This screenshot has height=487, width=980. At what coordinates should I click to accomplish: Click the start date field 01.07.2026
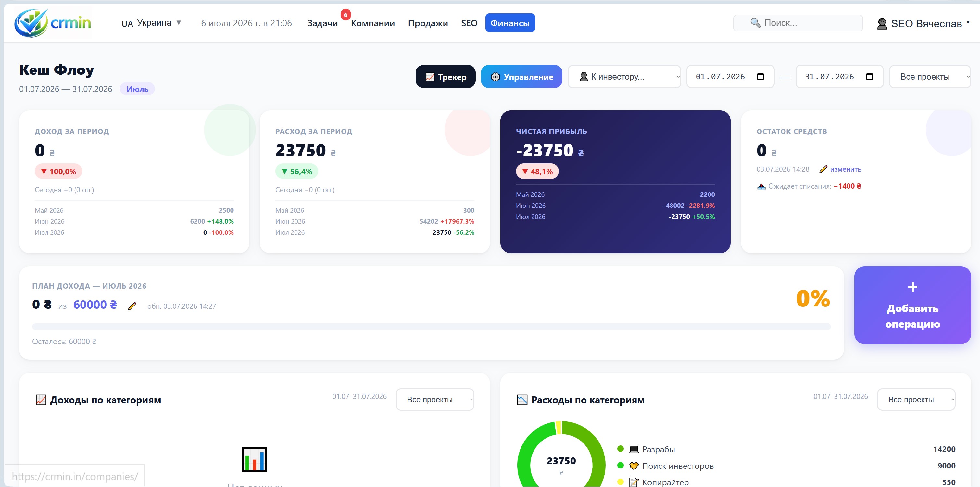coord(730,77)
